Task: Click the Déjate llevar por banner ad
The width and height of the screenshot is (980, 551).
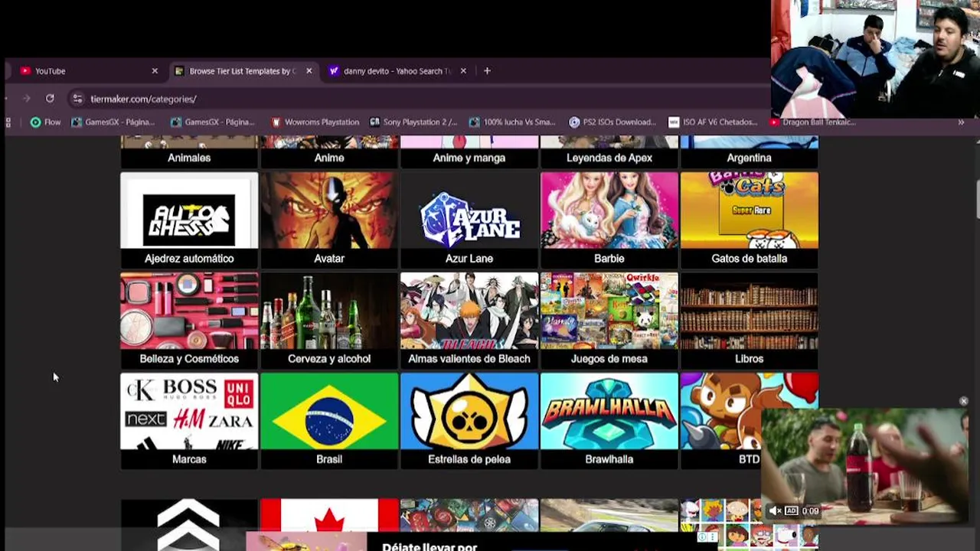Action: point(482,542)
